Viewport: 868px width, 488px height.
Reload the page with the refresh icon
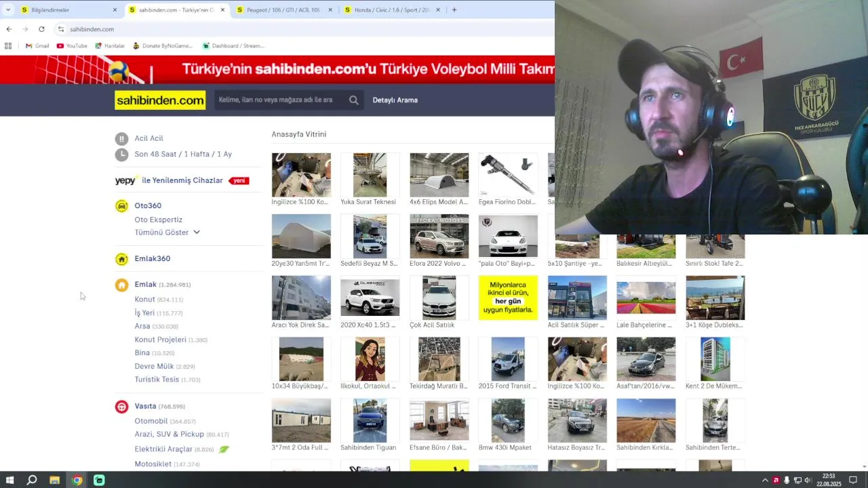pyautogui.click(x=41, y=29)
